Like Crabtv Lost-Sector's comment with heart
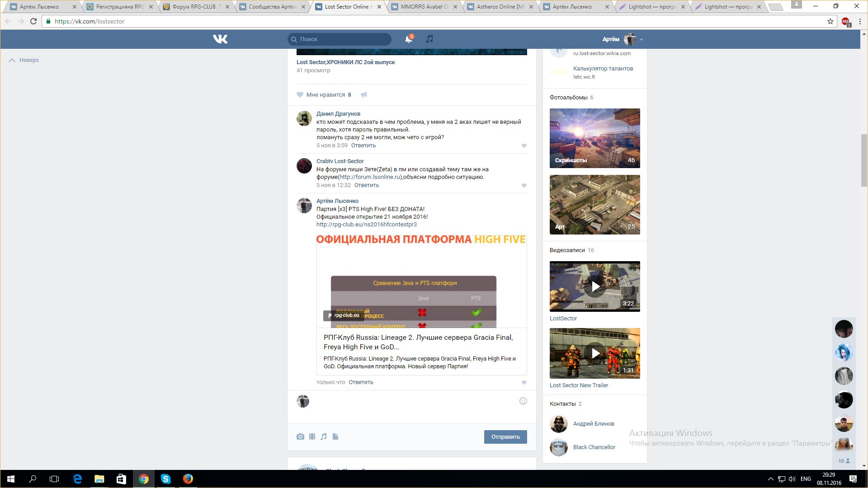This screenshot has height=488, width=868. 524,185
